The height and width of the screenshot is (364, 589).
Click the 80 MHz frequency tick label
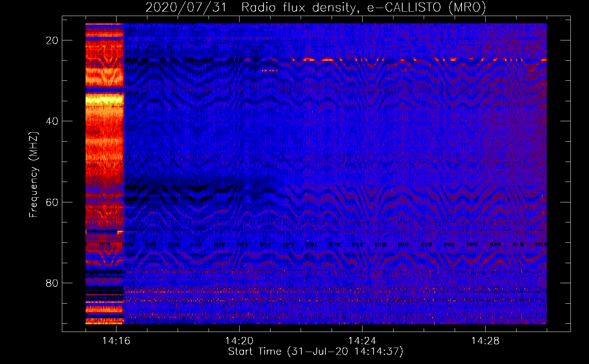(x=52, y=283)
